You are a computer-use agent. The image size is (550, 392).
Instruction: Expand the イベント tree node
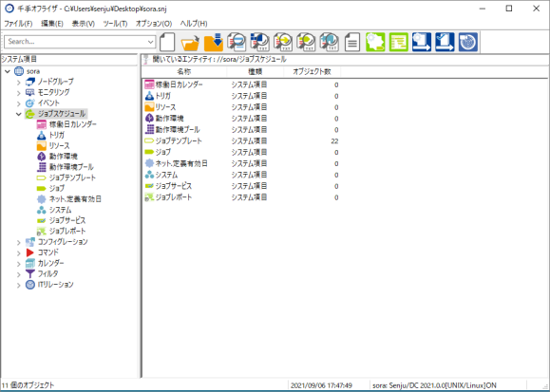19,103
